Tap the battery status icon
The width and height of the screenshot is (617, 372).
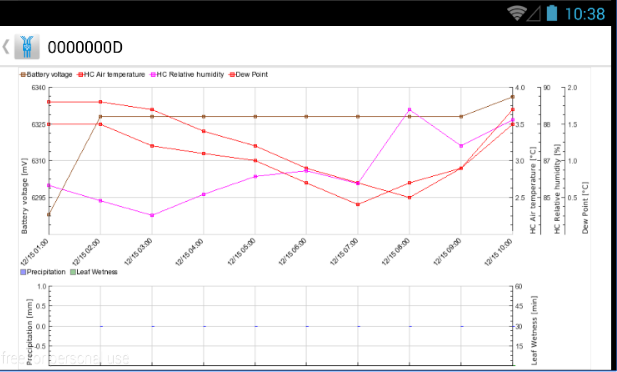point(552,13)
